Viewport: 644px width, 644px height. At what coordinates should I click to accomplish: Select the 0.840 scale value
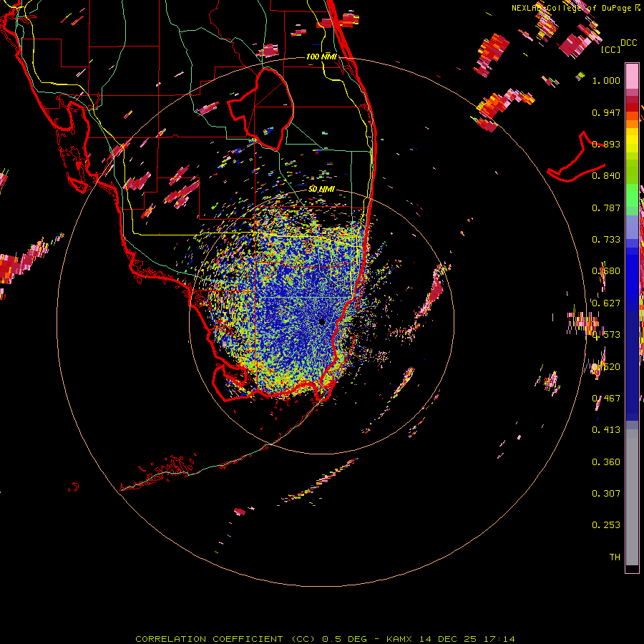606,176
